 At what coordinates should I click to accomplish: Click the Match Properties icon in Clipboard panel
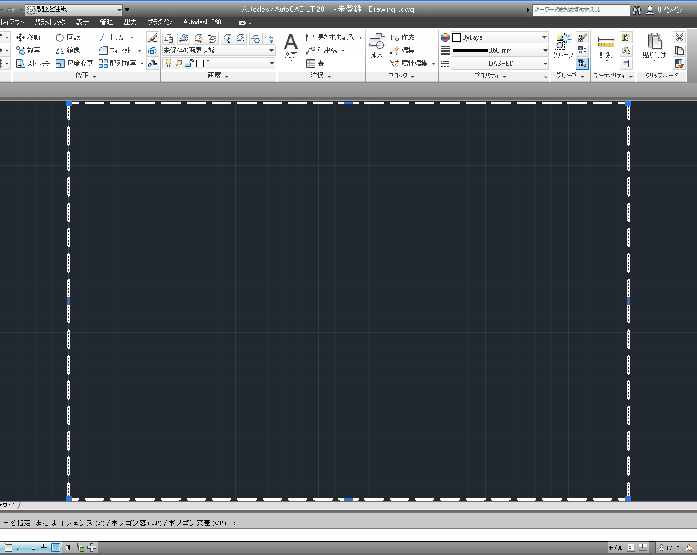click(679, 64)
